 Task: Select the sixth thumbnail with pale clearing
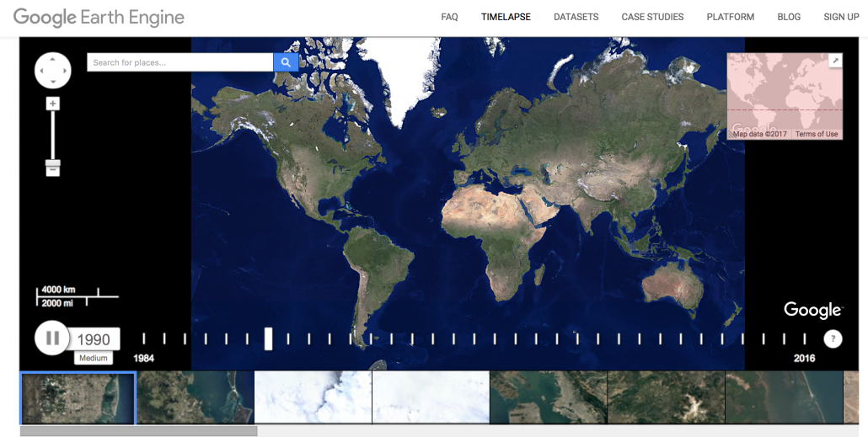tap(667, 397)
